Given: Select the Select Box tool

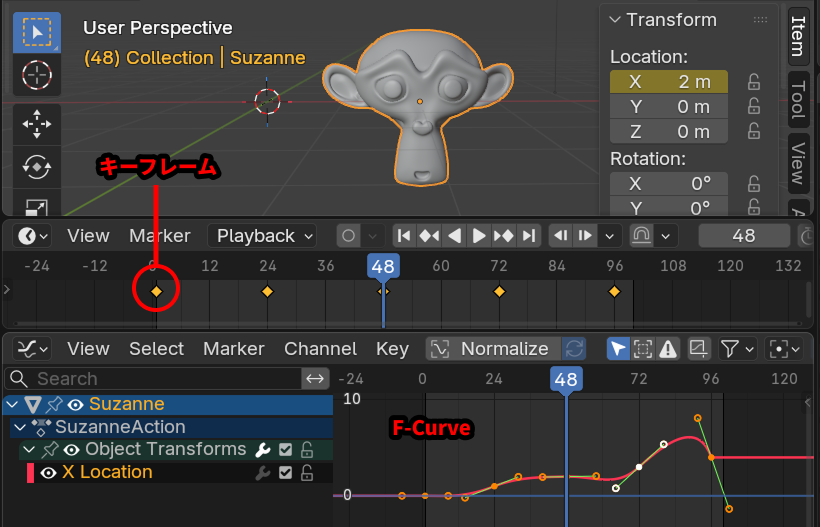Looking at the screenshot, I should point(36,33).
